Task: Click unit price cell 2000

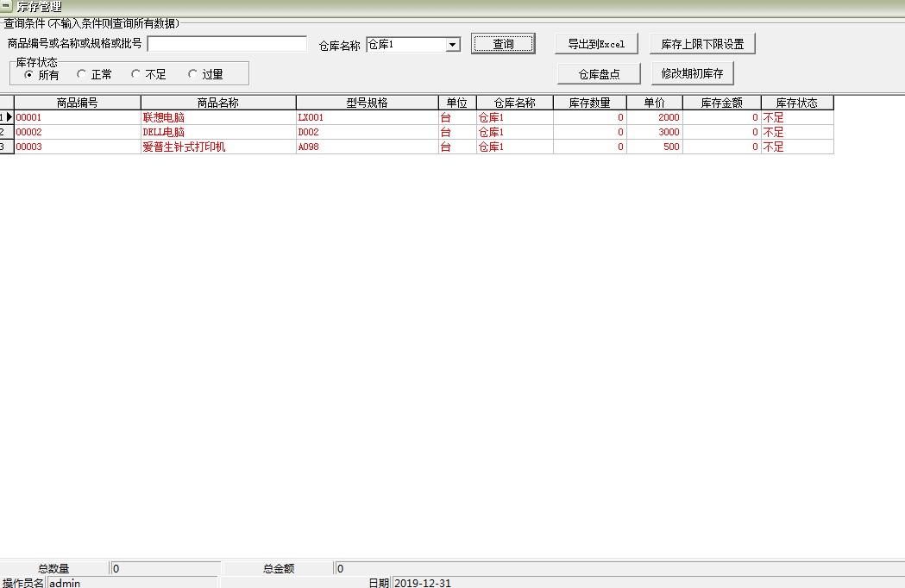Action: pos(655,117)
